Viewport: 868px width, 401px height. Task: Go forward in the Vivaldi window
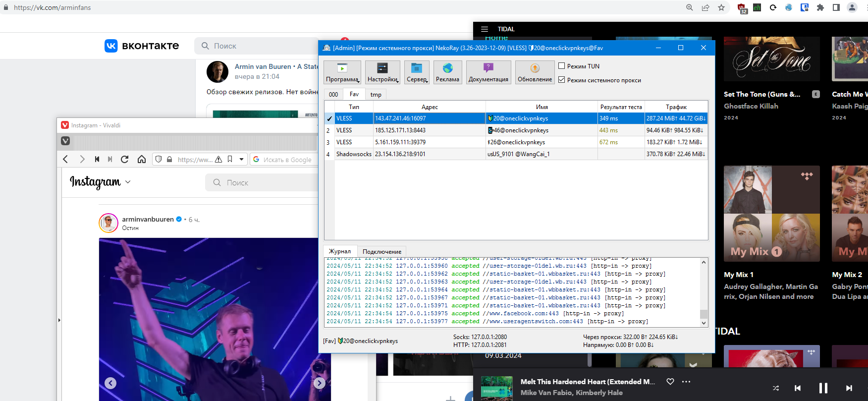click(82, 159)
